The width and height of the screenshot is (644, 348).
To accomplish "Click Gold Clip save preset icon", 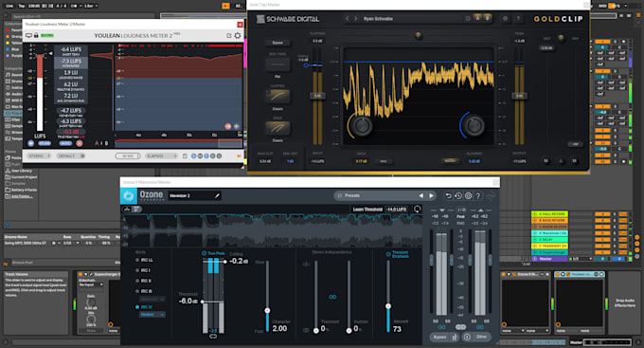I will [468, 19].
